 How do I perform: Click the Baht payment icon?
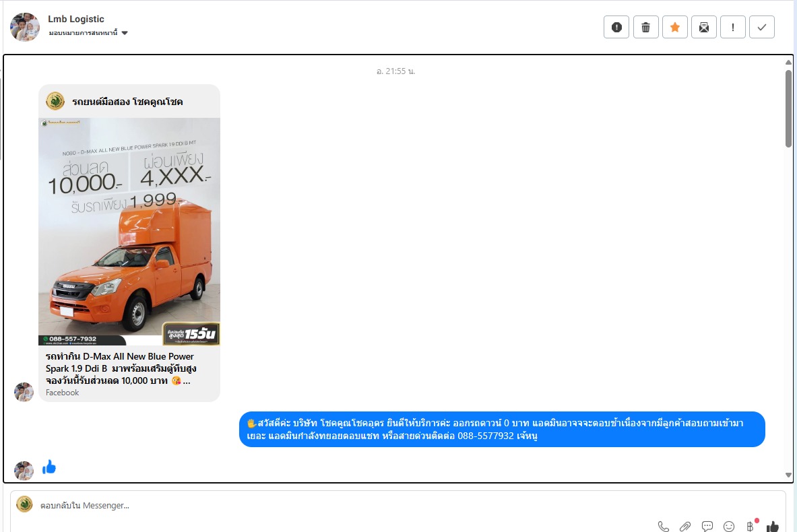click(x=750, y=526)
